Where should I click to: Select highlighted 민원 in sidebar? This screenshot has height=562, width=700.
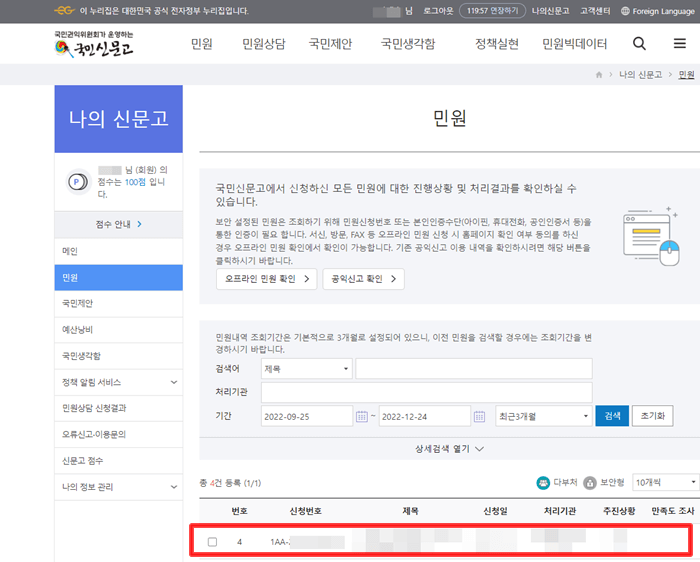click(118, 278)
